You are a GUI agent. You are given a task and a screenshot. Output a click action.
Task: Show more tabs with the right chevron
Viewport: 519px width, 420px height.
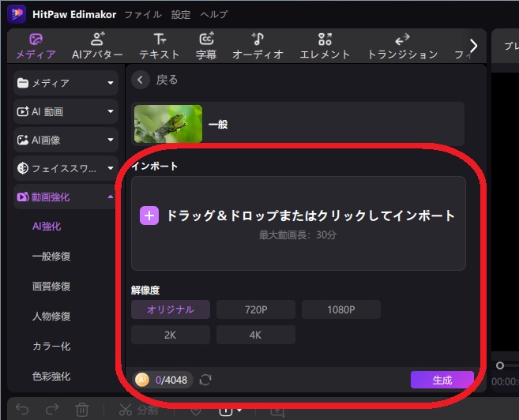pos(474,46)
